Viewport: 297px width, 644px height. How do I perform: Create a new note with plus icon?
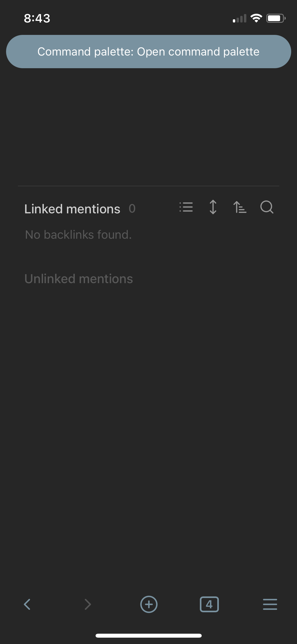(x=149, y=604)
